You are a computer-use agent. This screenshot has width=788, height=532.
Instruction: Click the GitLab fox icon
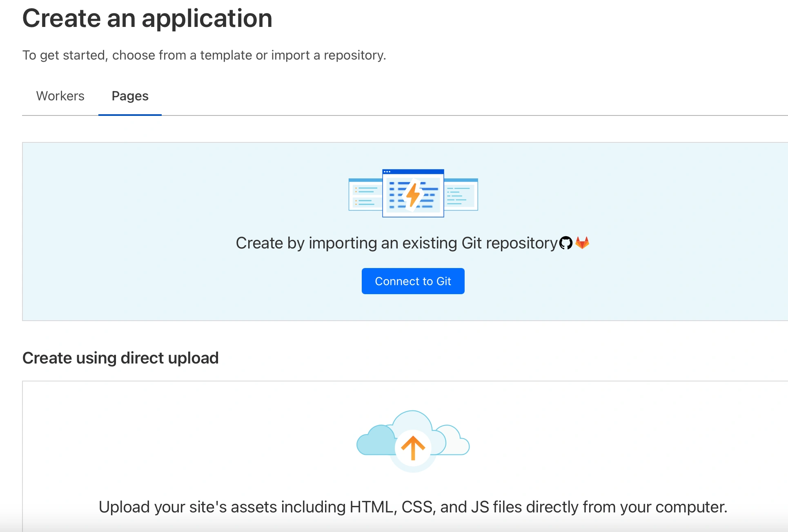(582, 243)
